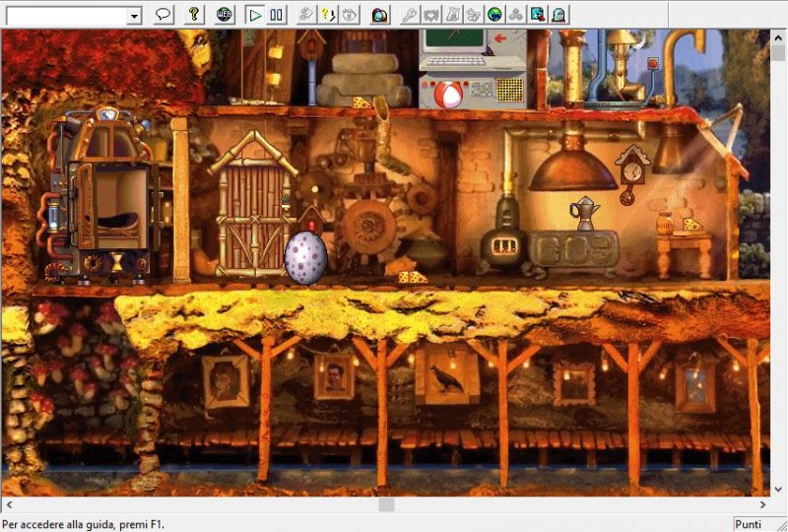The image size is (788, 532).
Task: Click the vertical scrollbar down arrow
Action: pos(778,489)
